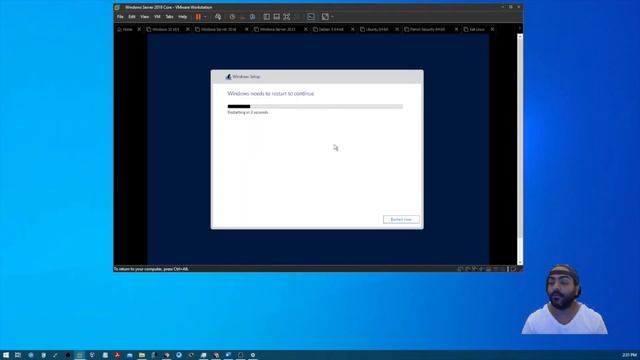Click the Console view icon
The image size is (640, 360).
click(x=311, y=17)
